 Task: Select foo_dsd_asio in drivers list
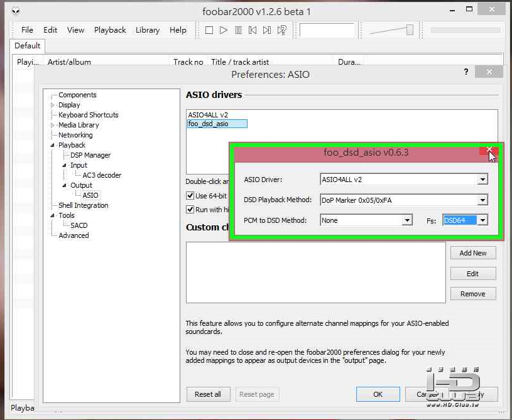(217, 124)
